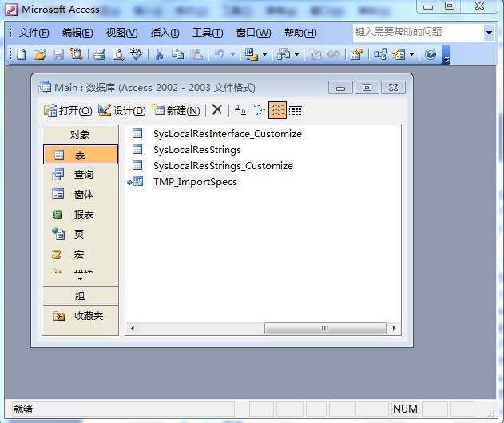The width and height of the screenshot is (504, 423).
Task: Run the spelling check icon
Action: 137,54
